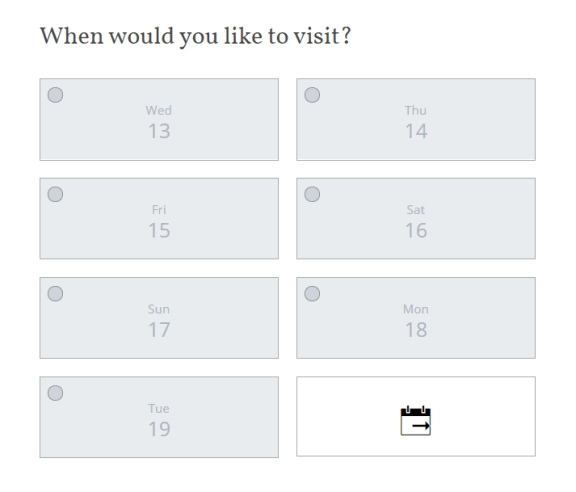This screenshot has width=576, height=492.
Task: Choose the Mon 18 date card
Action: click(416, 318)
